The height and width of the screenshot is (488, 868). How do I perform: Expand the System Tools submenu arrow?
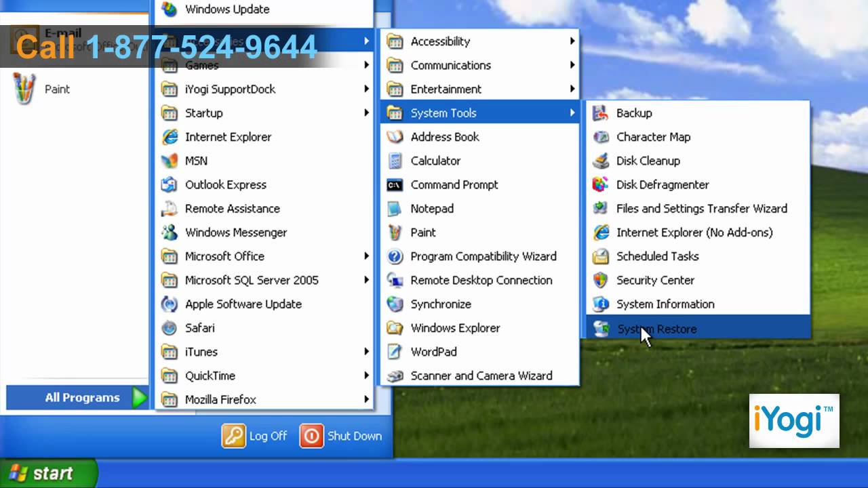(x=572, y=113)
